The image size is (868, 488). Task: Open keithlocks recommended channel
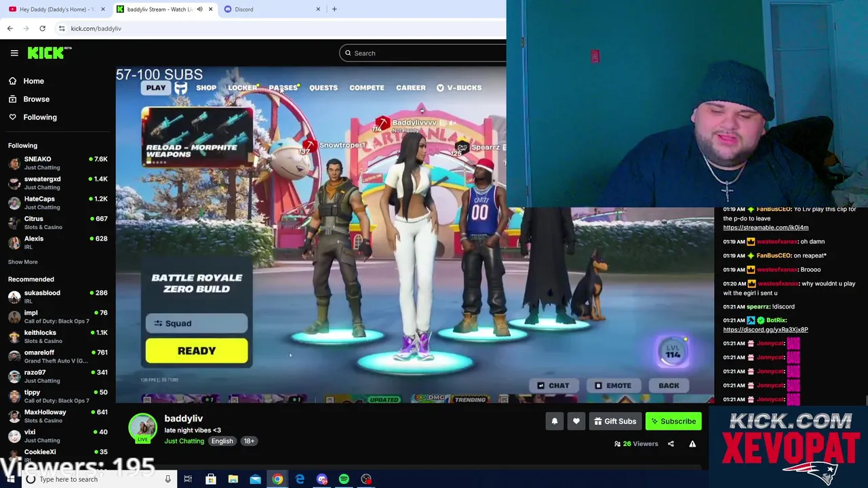(x=58, y=336)
